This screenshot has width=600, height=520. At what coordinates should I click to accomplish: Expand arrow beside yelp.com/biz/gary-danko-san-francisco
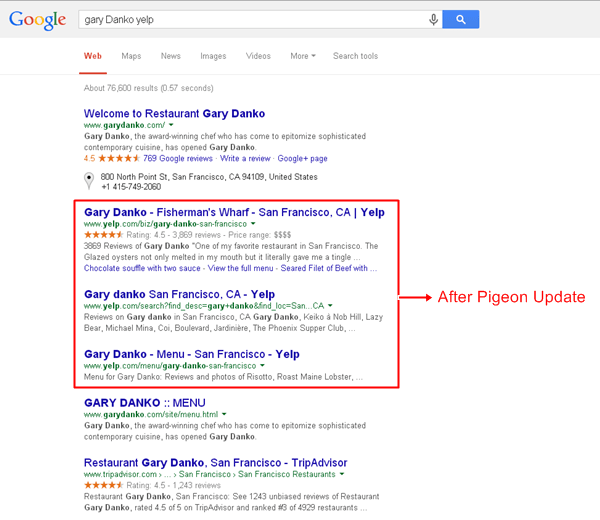point(253,223)
